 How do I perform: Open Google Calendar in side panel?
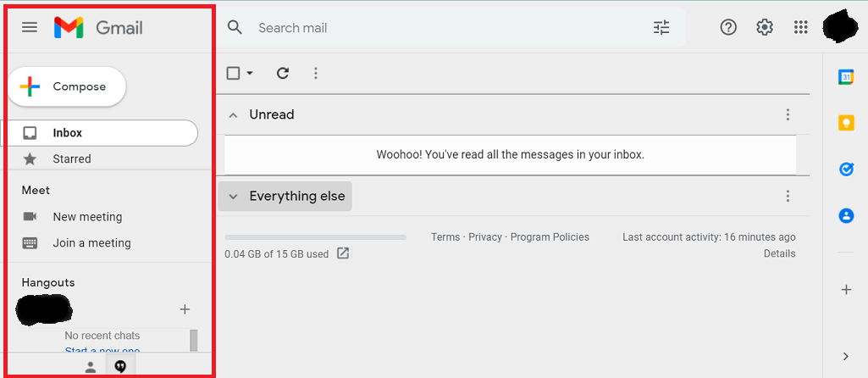coord(846,78)
